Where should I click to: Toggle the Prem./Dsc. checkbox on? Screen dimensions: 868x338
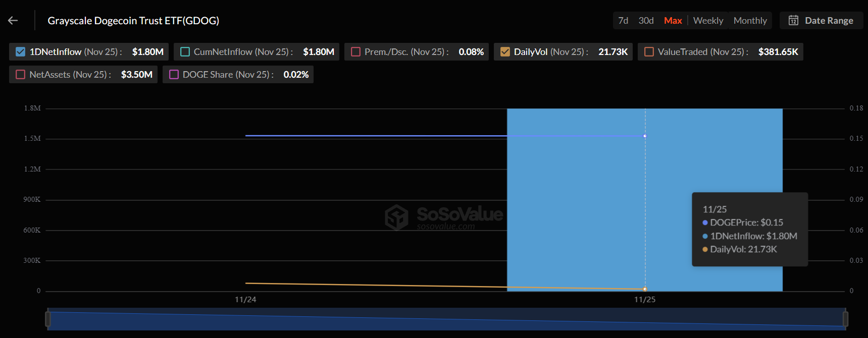356,52
